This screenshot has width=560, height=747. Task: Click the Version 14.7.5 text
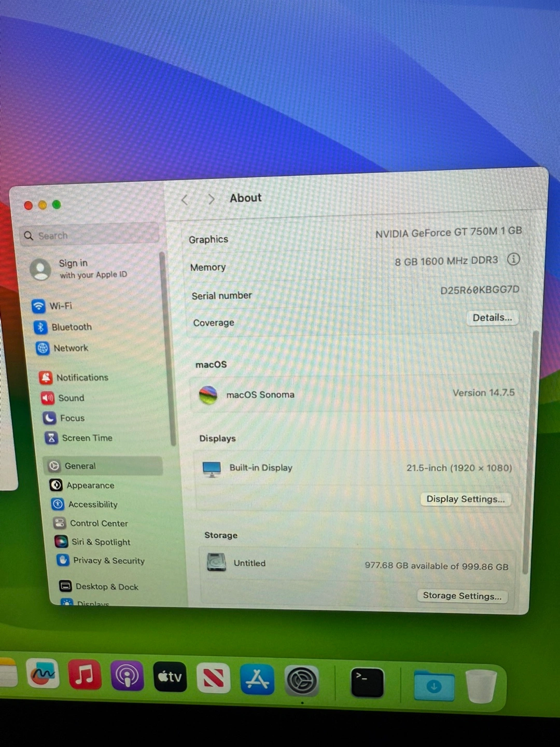(484, 393)
